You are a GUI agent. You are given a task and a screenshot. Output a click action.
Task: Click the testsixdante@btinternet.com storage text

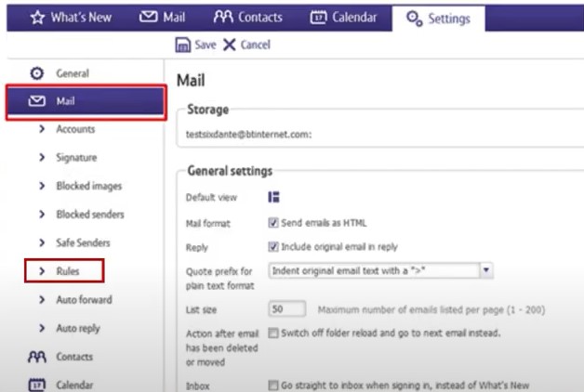point(249,135)
